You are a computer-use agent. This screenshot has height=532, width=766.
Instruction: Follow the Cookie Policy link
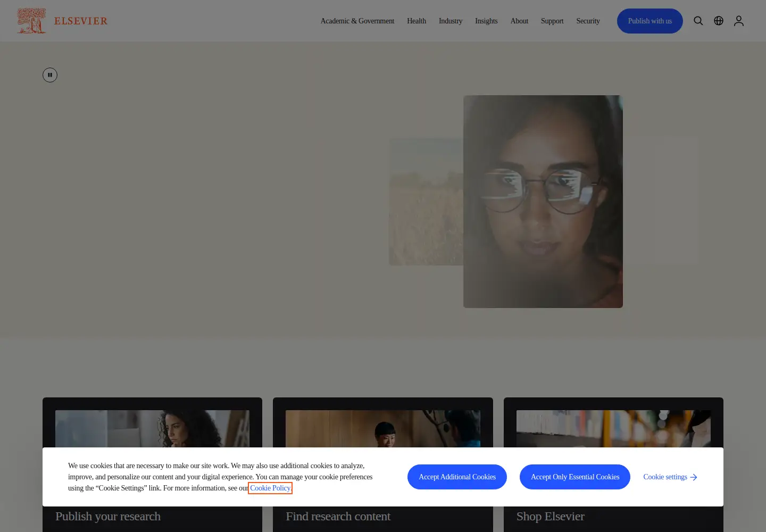[270, 488]
